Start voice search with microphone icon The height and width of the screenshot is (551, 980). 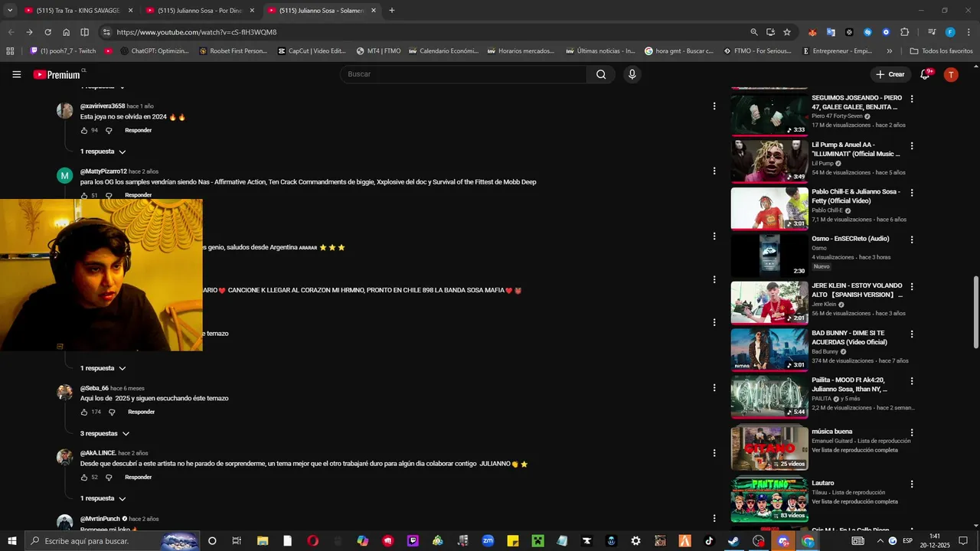[x=632, y=74]
